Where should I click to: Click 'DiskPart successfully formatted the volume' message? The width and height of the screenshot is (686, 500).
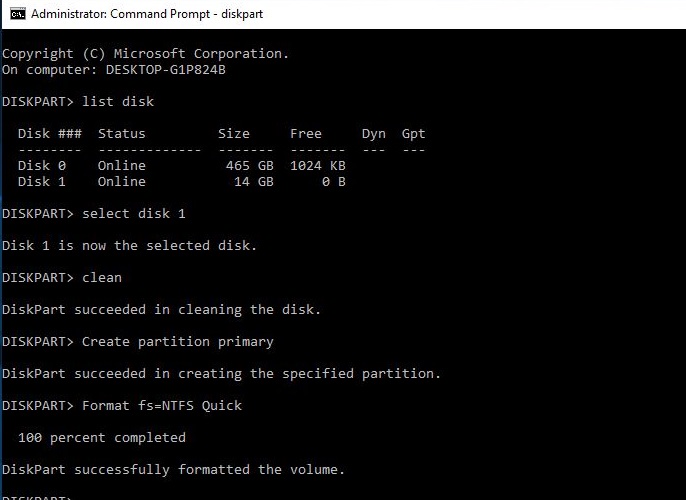point(174,469)
